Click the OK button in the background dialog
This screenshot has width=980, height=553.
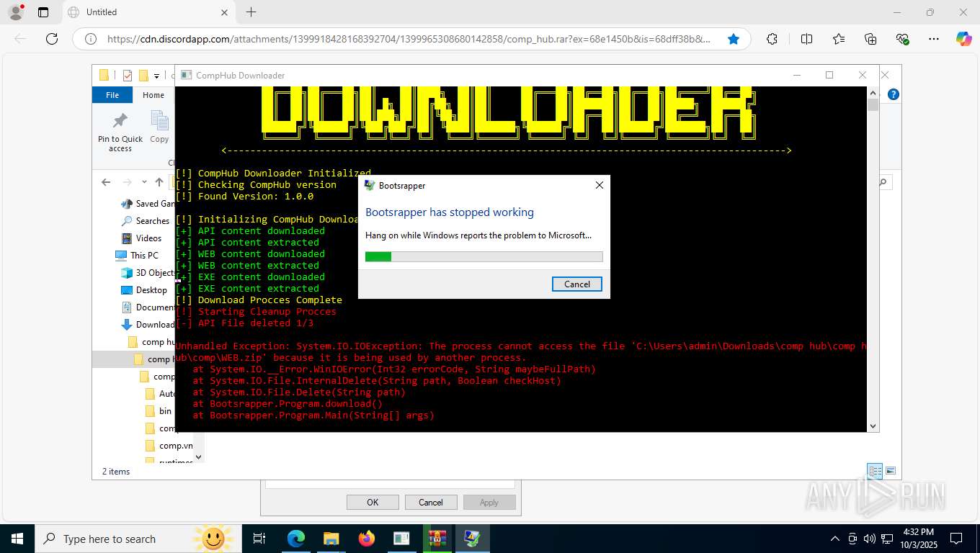pyautogui.click(x=373, y=503)
